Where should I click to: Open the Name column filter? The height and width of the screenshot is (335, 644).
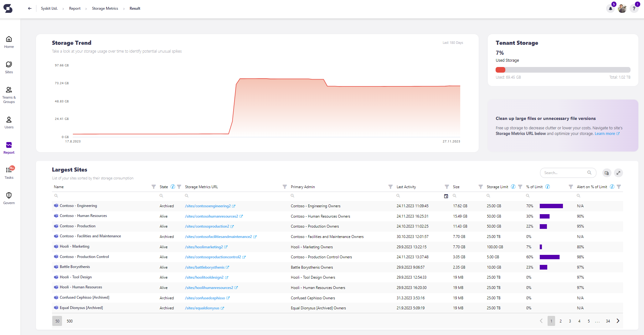pos(154,187)
